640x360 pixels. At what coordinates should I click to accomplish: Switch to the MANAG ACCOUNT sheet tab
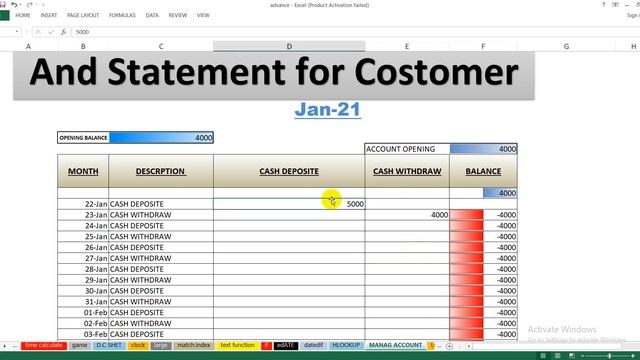[x=395, y=345]
